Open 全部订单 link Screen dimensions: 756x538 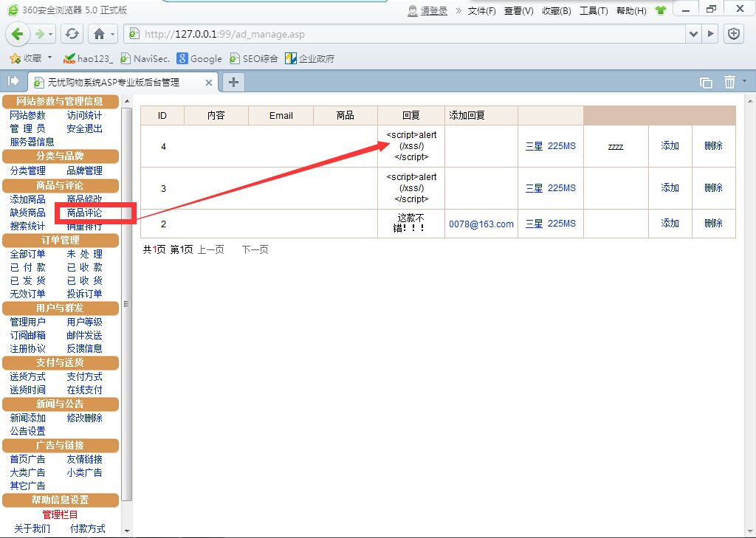[27, 254]
